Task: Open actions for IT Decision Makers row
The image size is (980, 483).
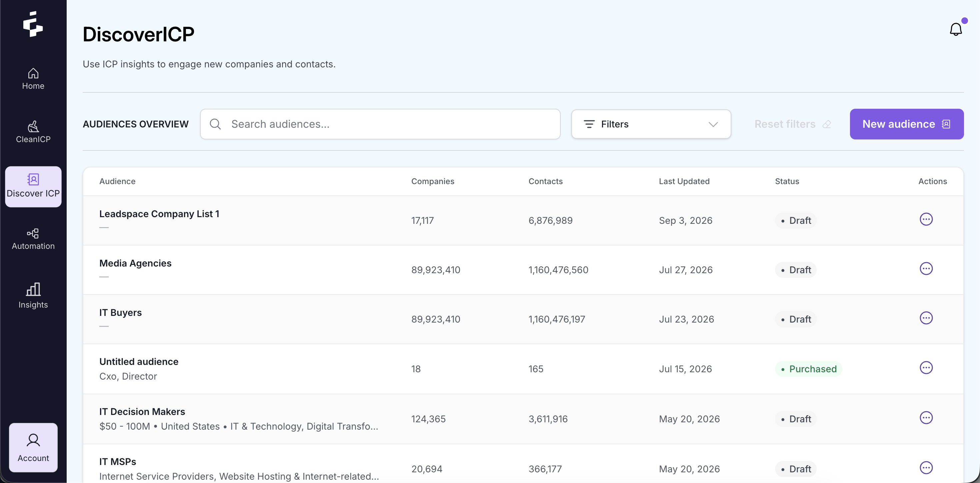Action: coord(926,418)
